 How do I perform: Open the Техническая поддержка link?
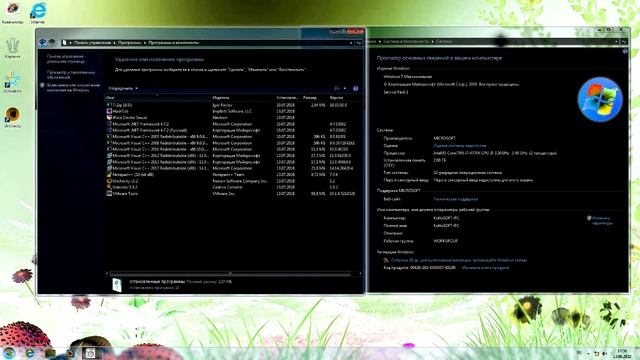(x=456, y=199)
